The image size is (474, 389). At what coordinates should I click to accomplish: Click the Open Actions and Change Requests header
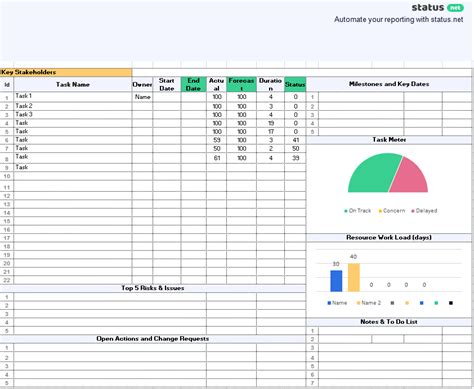pos(153,339)
